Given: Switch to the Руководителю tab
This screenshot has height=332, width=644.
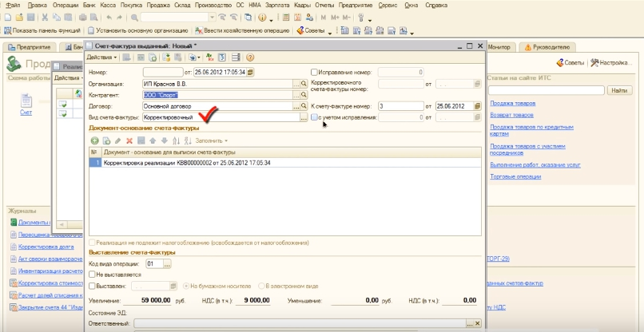Looking at the screenshot, I should click(547, 48).
